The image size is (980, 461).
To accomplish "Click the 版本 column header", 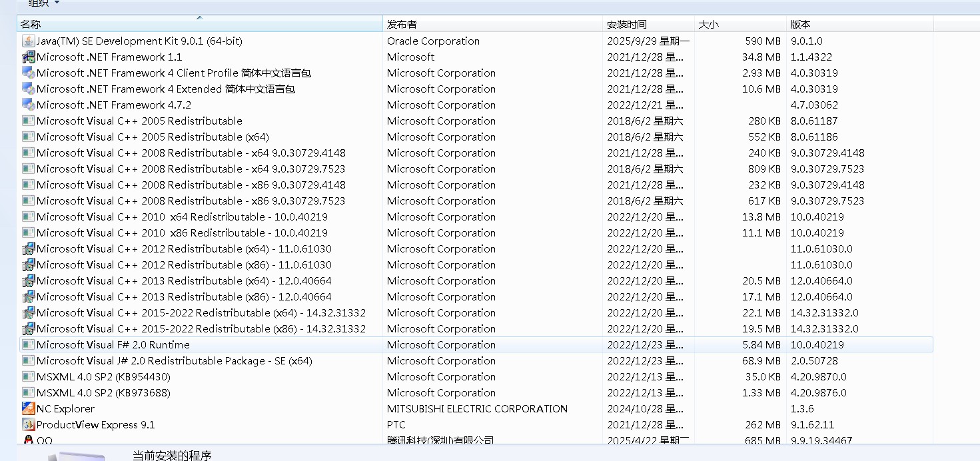I will click(800, 25).
